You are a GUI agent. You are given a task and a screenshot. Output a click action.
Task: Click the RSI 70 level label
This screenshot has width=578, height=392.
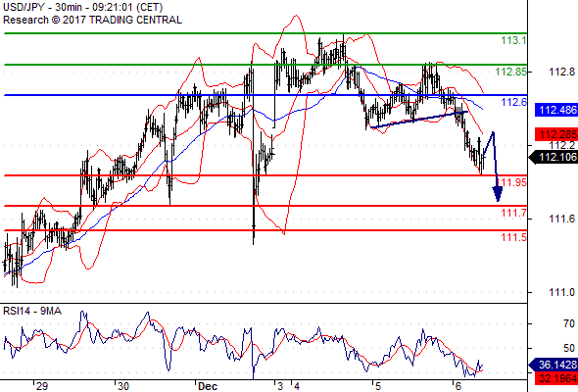pyautogui.click(x=569, y=323)
